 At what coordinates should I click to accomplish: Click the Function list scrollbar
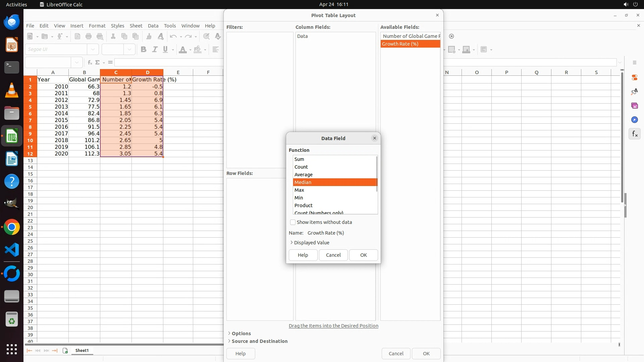click(377, 174)
